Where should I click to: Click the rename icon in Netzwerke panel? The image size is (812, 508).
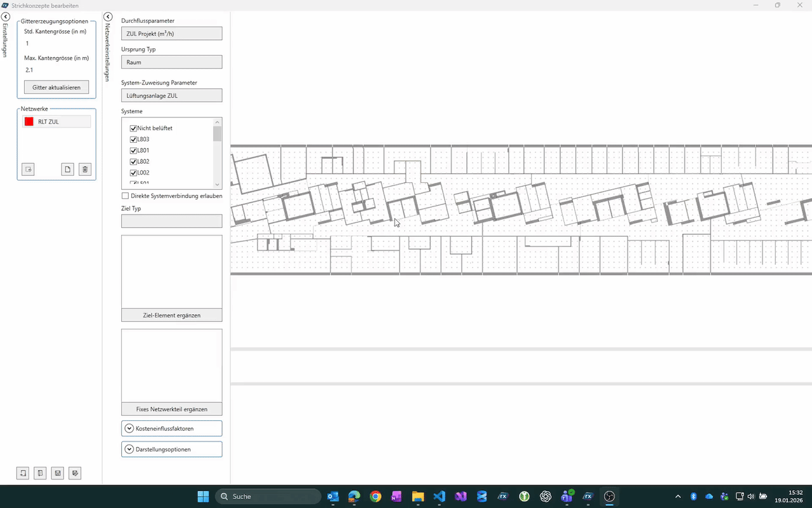coord(28,169)
